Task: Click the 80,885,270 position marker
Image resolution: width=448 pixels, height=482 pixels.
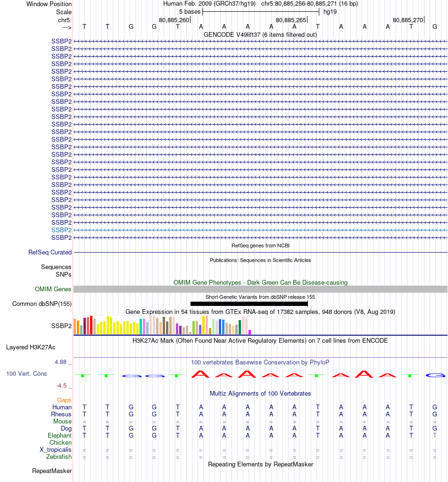Action: pos(409,20)
